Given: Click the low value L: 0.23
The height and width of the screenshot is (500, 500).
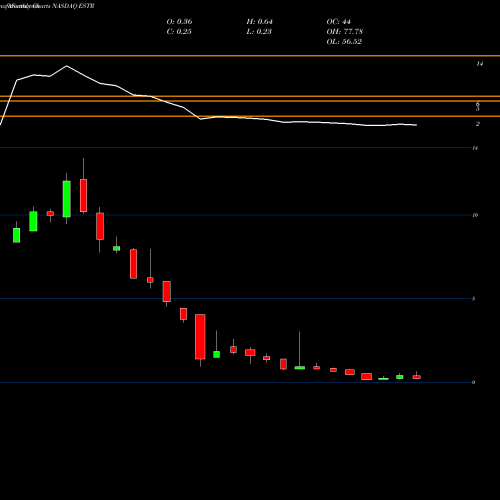Looking at the screenshot, I should coord(259,32).
